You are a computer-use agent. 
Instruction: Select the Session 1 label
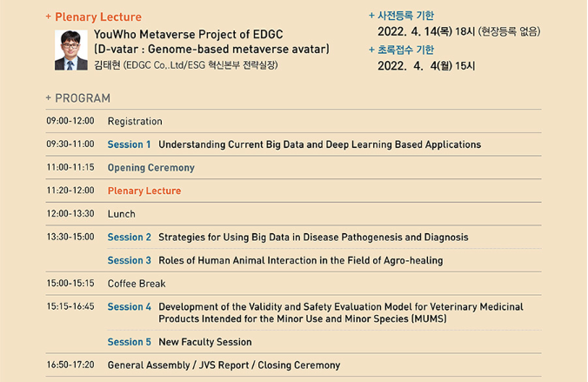129,144
